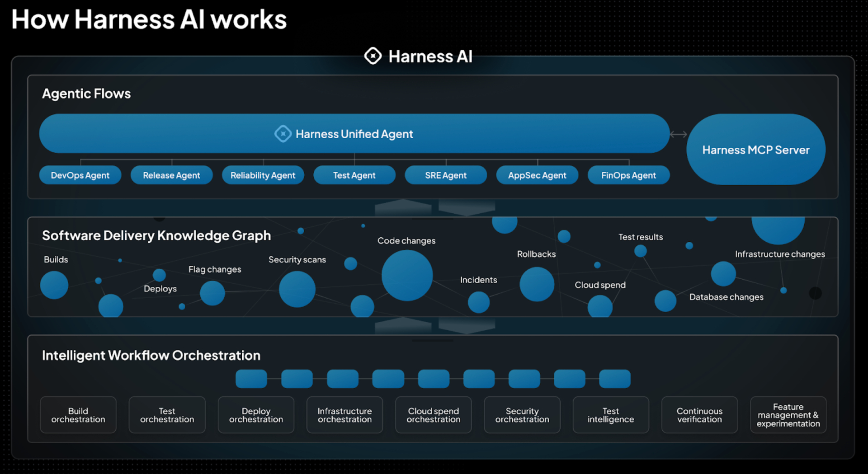Collapse the Intelligent Workflow Orchestration section
This screenshot has height=474, width=868.
[x=151, y=355]
